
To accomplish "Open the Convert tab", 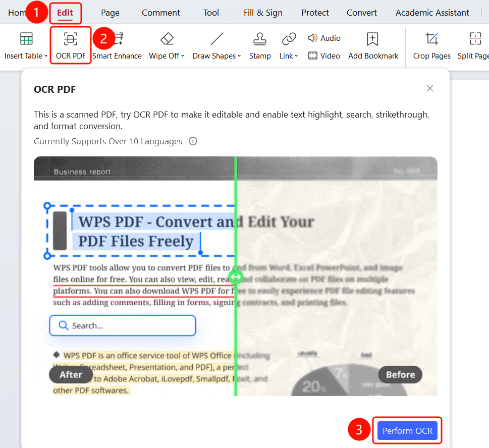I will [362, 13].
